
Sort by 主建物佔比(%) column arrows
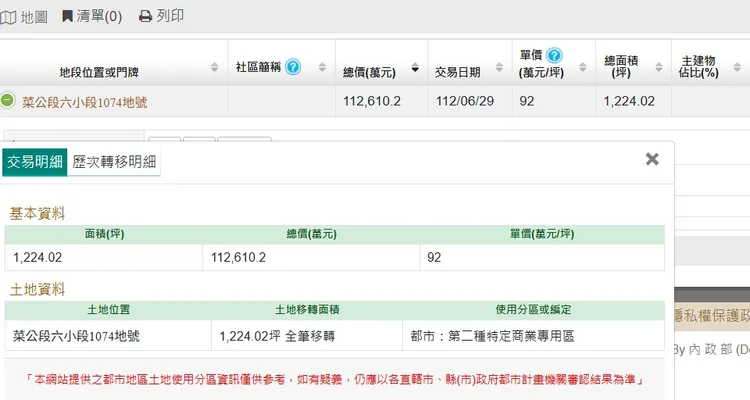click(x=737, y=67)
